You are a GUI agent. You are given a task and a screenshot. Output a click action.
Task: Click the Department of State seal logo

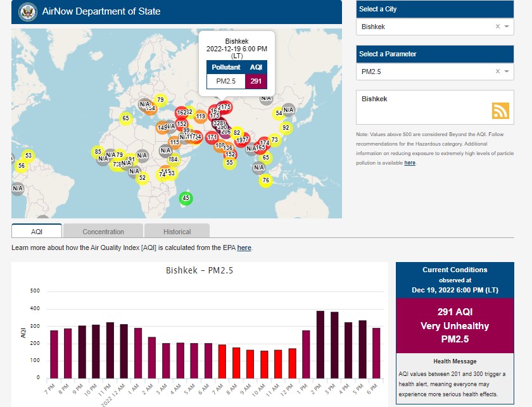tap(27, 11)
